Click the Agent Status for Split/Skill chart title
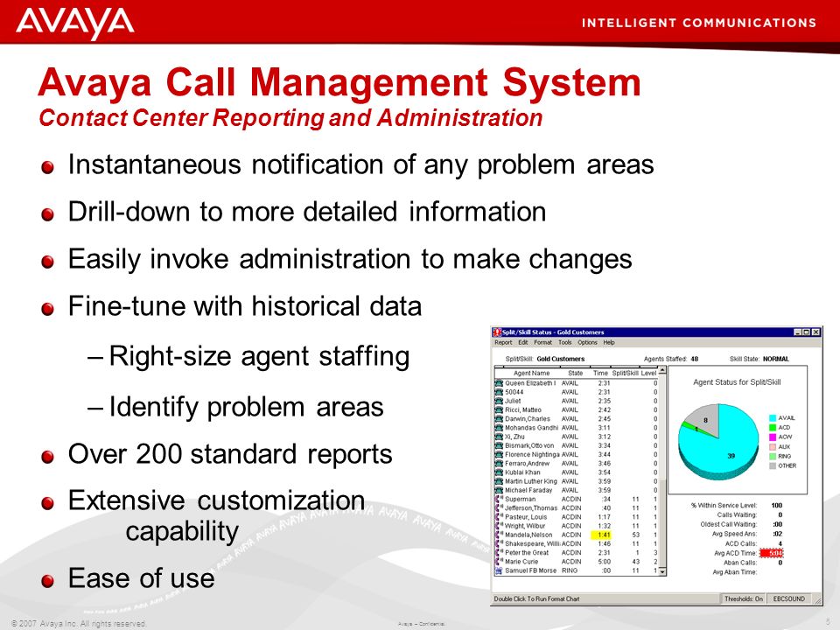This screenshot has width=840, height=630. (737, 382)
